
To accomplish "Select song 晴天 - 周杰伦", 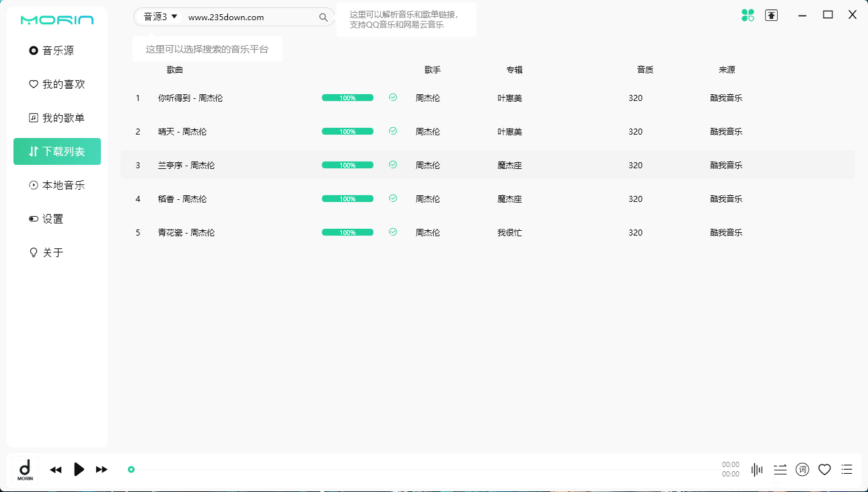I will coord(182,132).
